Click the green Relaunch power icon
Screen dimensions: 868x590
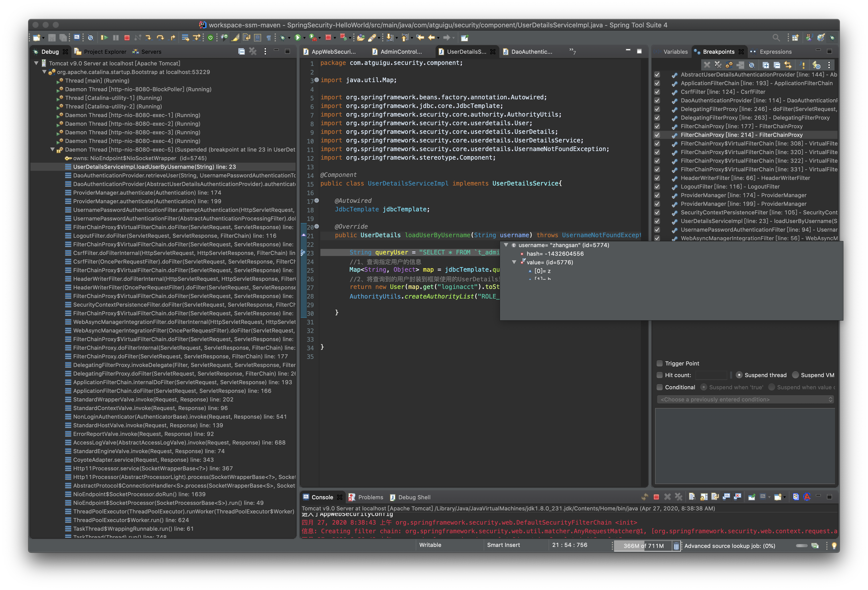pos(210,37)
